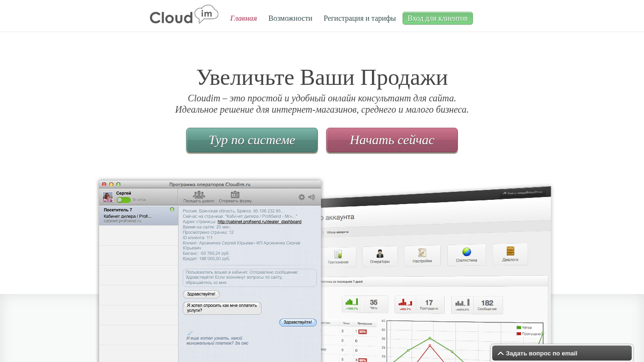Toggle Сергей's В сети online switch
Image resolution: width=644 pixels, height=362 pixels.
[x=124, y=200]
